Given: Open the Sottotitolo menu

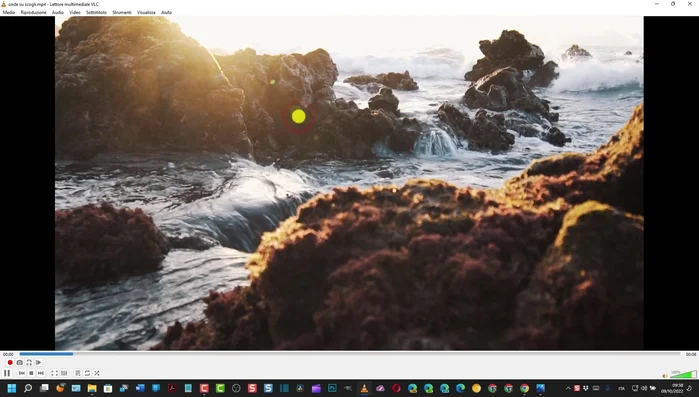Looking at the screenshot, I should (96, 12).
